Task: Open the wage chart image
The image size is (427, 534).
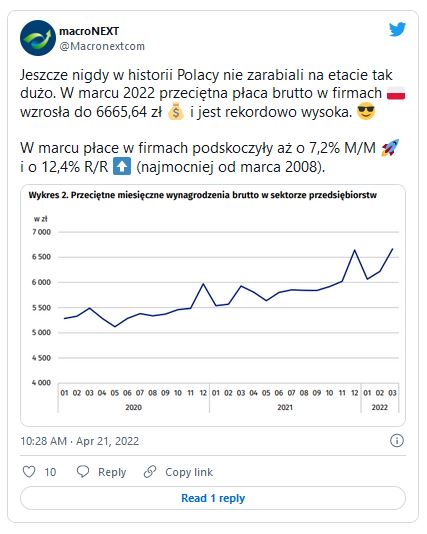Action: [x=213, y=305]
